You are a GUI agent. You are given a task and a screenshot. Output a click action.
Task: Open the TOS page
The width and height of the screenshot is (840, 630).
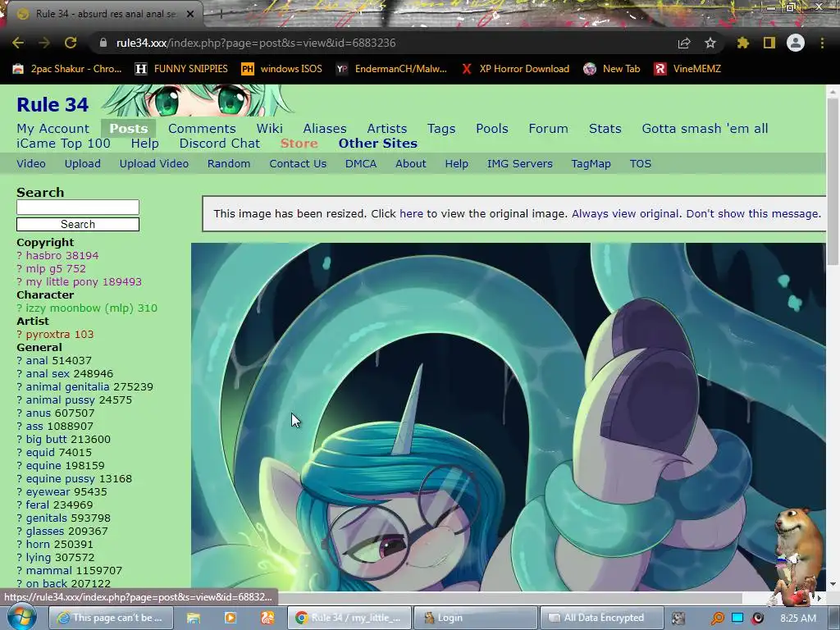pos(640,163)
